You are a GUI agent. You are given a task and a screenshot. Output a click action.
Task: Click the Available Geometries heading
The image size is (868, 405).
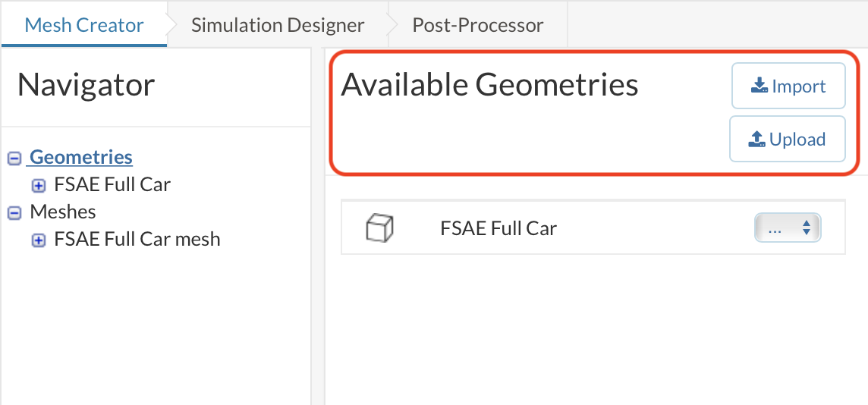[489, 85]
